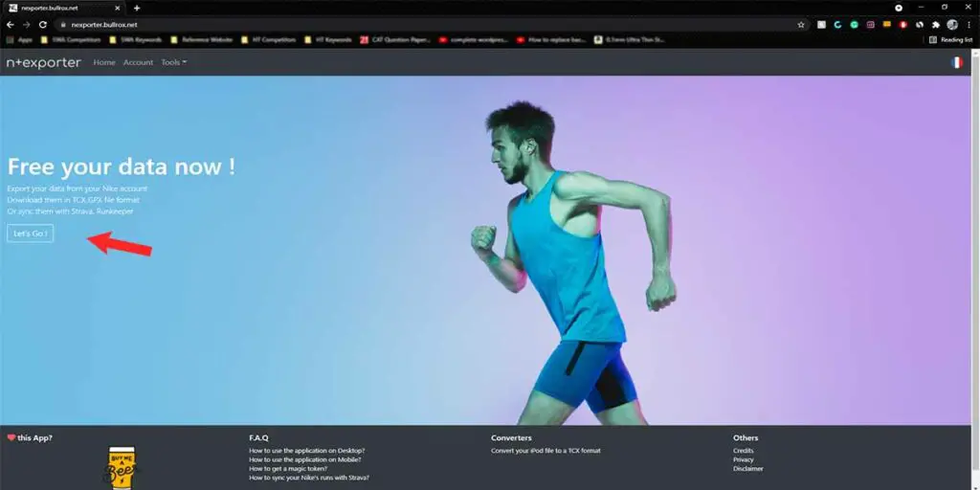Visit the Privacy link in footer

coord(744,459)
